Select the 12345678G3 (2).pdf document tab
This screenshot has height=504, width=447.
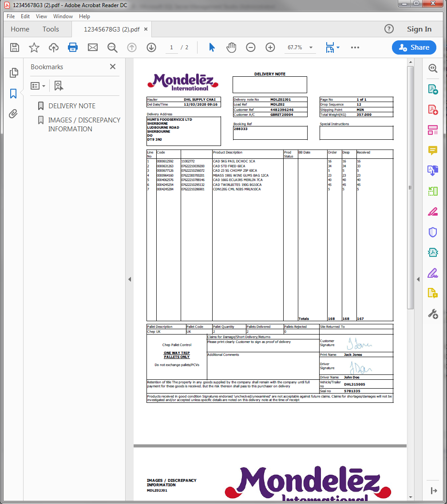pos(111,29)
